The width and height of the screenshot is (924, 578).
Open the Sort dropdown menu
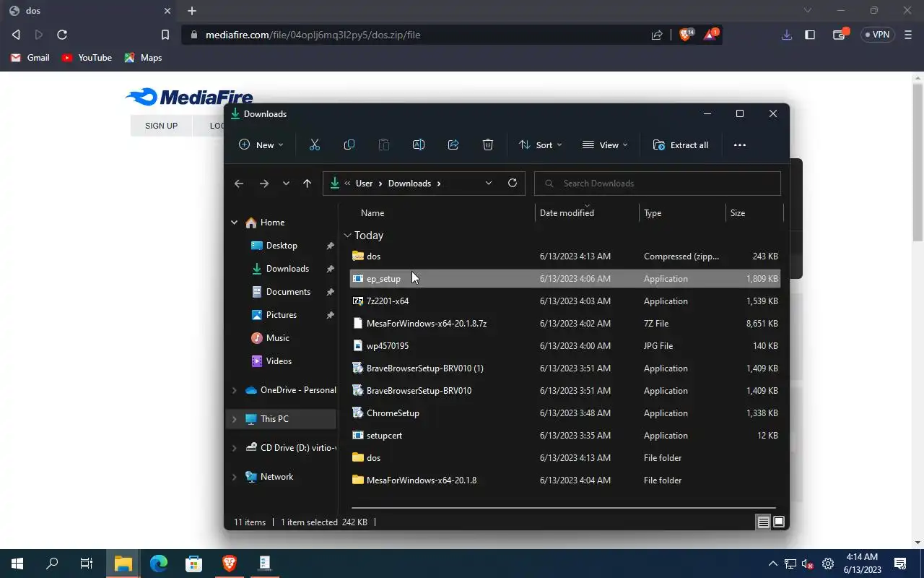541,144
